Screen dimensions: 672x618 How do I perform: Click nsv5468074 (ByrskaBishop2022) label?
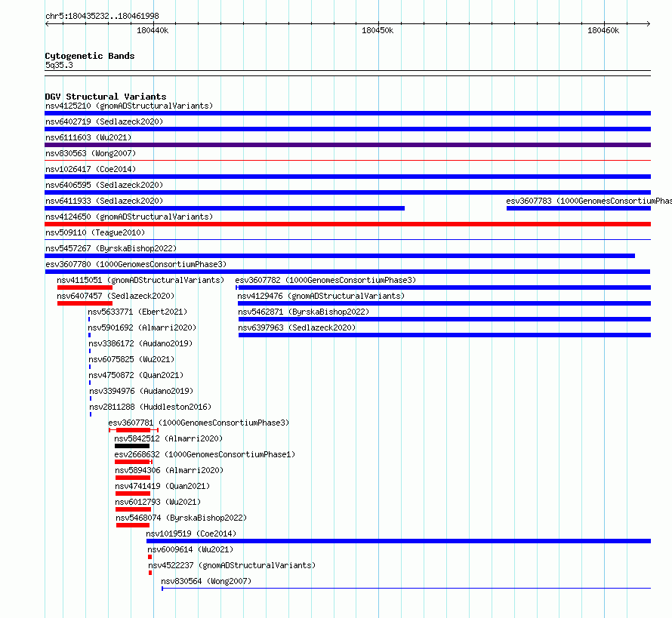(181, 518)
